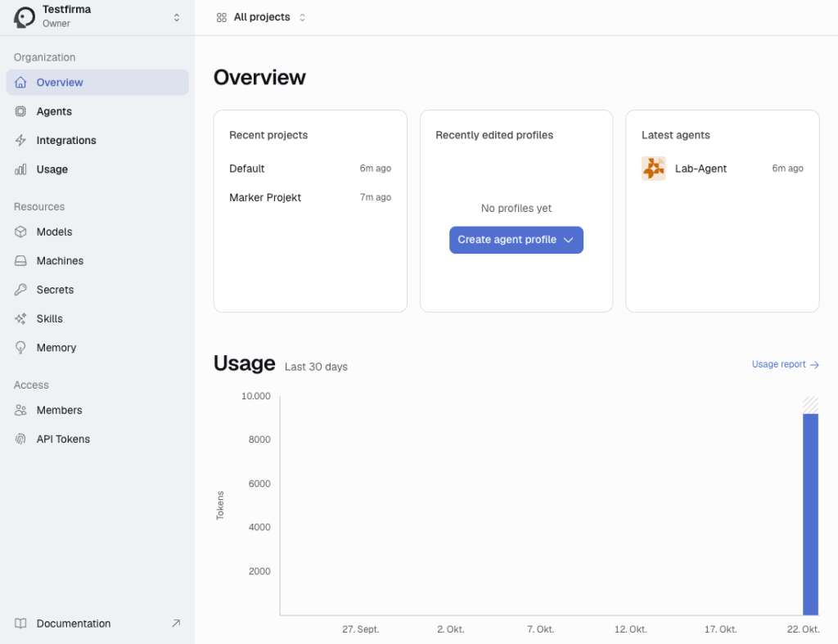
Task: Click the Agents chip icon
Action: 20,111
